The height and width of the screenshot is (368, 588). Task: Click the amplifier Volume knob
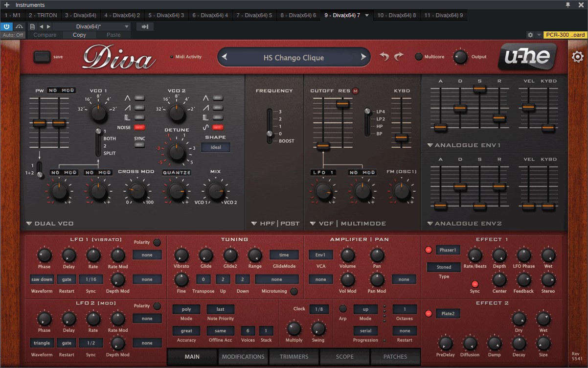(x=348, y=255)
